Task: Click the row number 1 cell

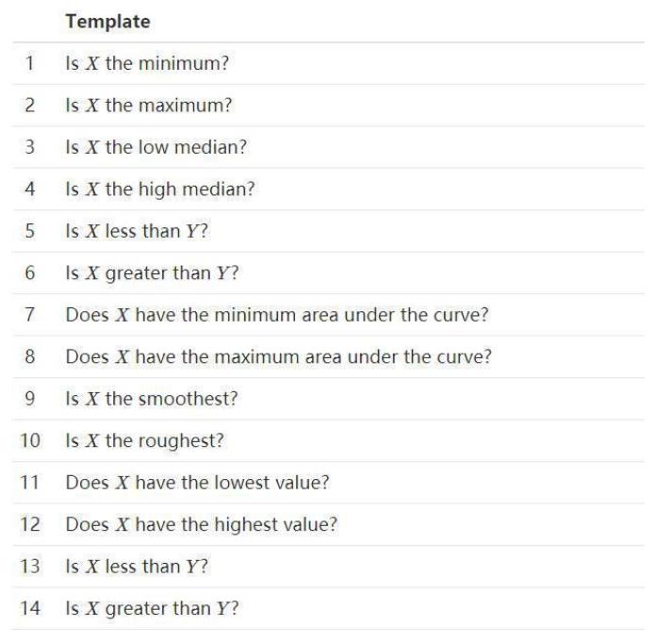Action: click(x=30, y=63)
